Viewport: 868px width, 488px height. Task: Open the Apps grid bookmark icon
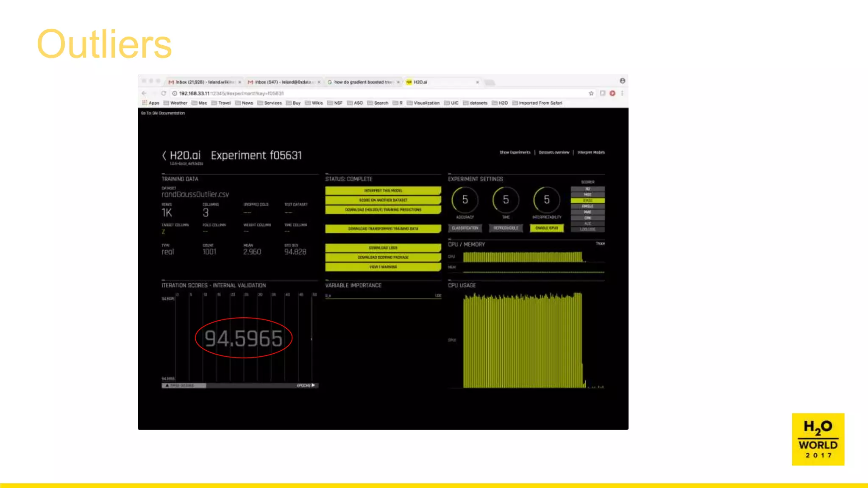coord(145,103)
